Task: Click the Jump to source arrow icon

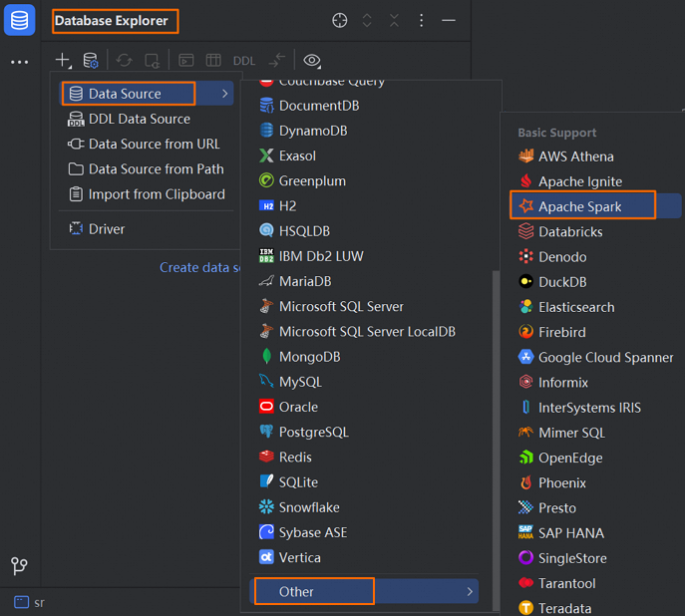Action: [276, 60]
